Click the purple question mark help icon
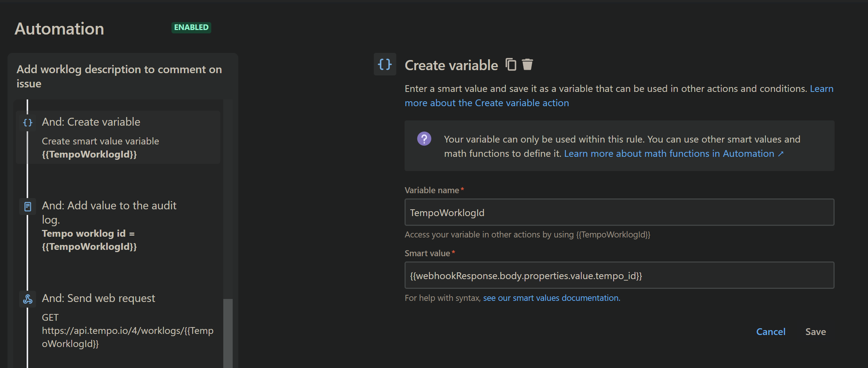Screen dimensions: 868x368 coord(424,139)
